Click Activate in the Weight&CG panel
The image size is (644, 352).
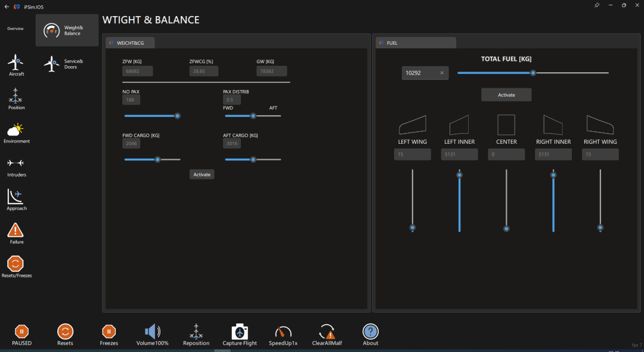pyautogui.click(x=202, y=175)
